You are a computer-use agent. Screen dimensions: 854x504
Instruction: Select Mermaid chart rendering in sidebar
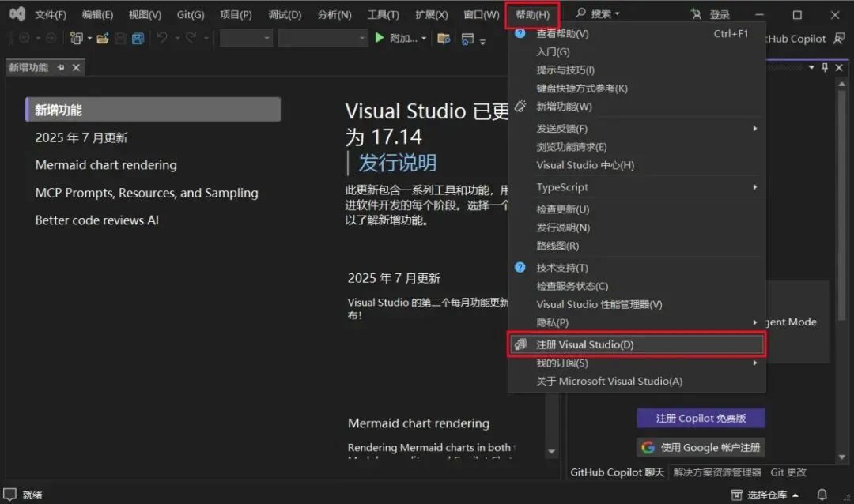[x=106, y=165]
